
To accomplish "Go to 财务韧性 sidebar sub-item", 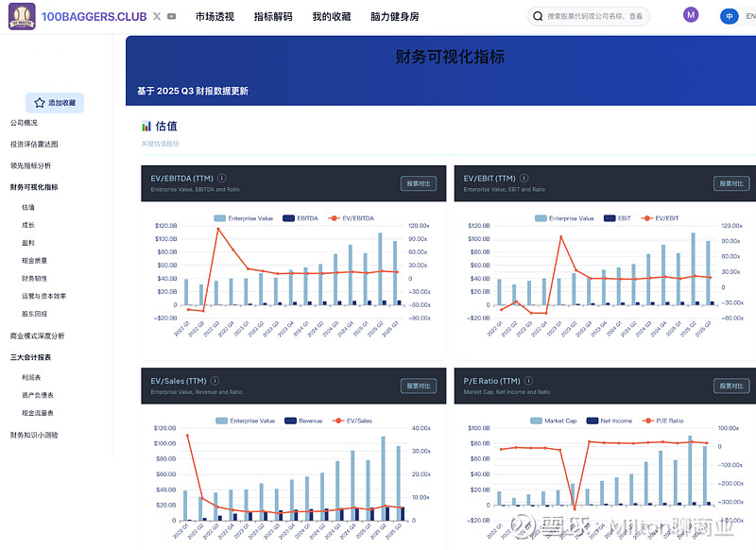I will tap(34, 279).
